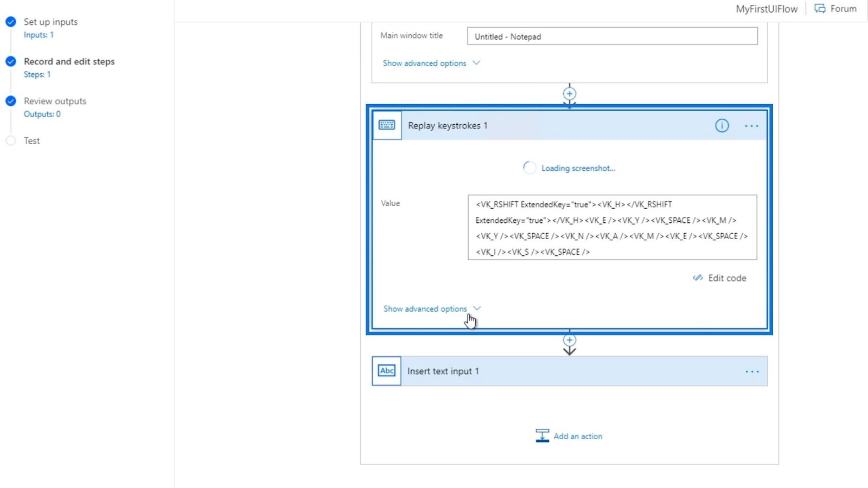Insert step via plus above Replay keystrokes
This screenshot has height=488, width=868.
(569, 93)
